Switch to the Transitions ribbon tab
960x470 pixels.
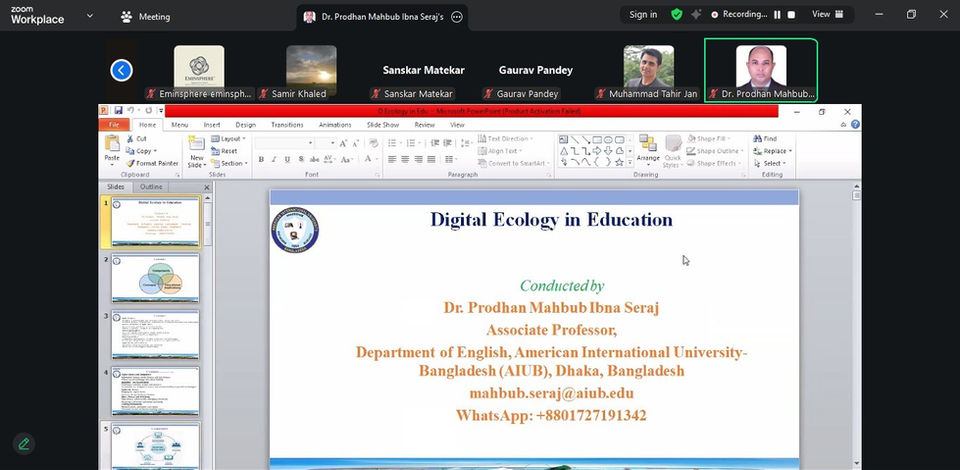(x=287, y=125)
